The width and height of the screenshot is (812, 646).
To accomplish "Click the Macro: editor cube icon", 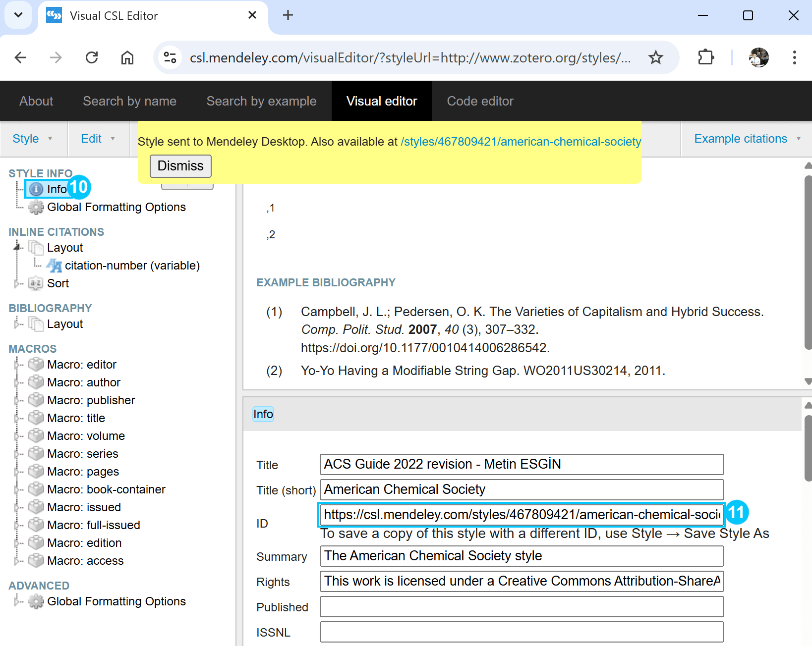I will point(36,365).
